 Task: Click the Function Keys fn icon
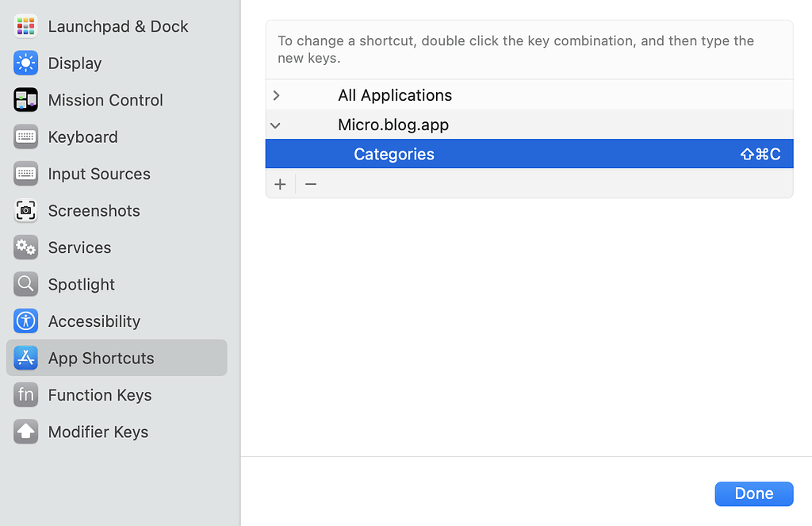tap(25, 394)
